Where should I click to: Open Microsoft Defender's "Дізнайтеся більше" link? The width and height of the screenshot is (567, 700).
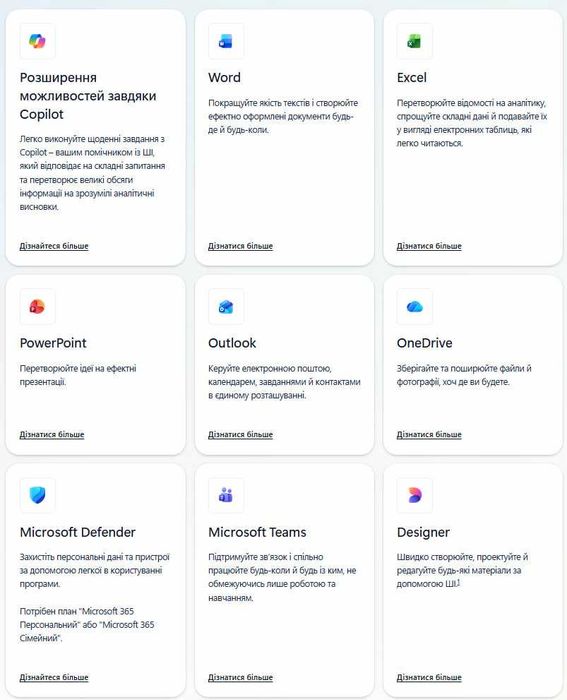(54, 677)
